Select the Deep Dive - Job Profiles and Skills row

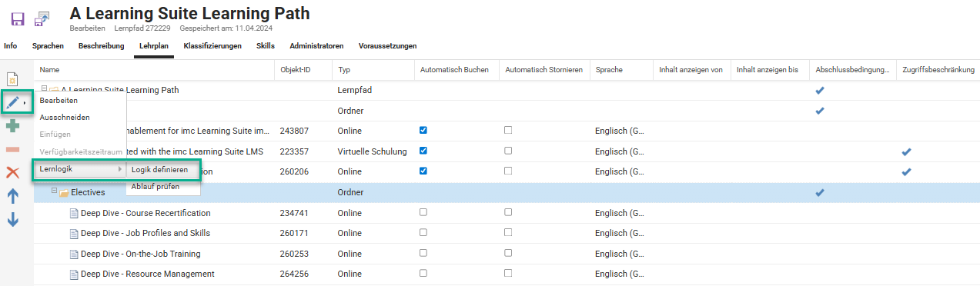point(507,233)
